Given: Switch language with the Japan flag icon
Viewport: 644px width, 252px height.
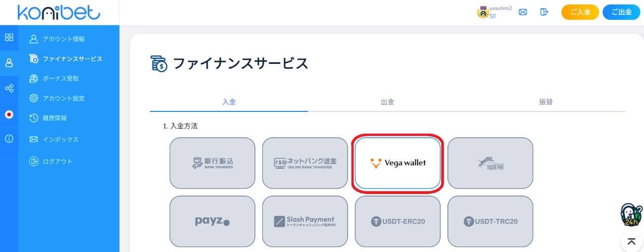Looking at the screenshot, I should 9,114.
